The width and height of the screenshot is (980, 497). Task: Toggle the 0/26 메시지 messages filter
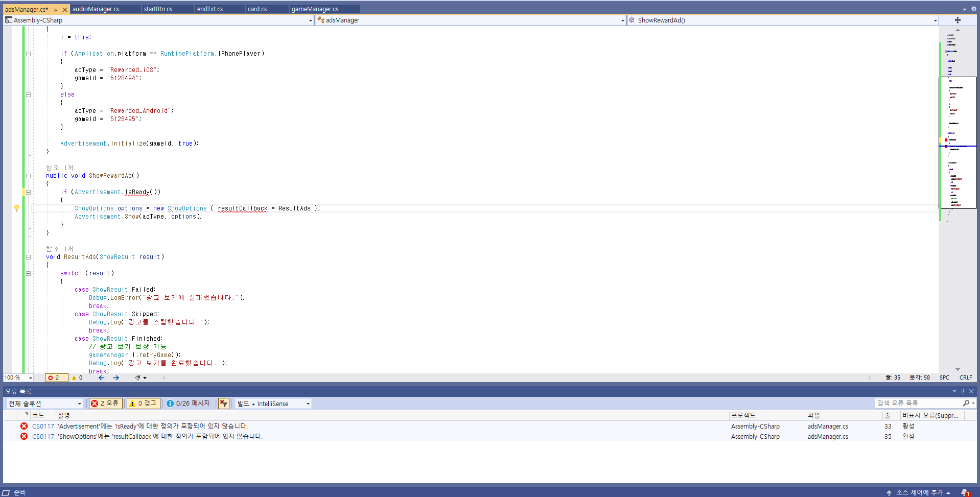point(188,404)
